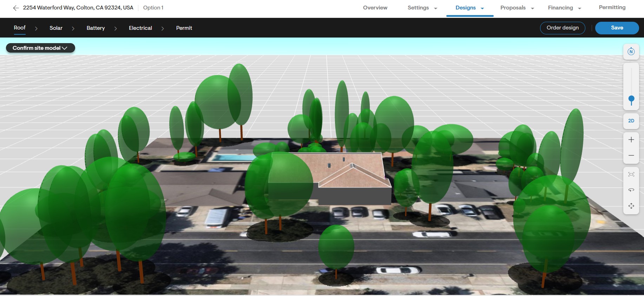Image resolution: width=644 pixels, height=296 pixels.
Task: Zoom in with the plus icon
Action: point(631,140)
